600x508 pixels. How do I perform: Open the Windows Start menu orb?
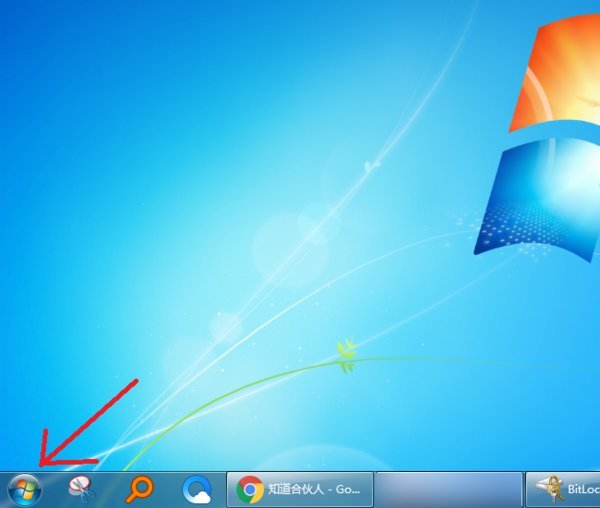[24, 489]
